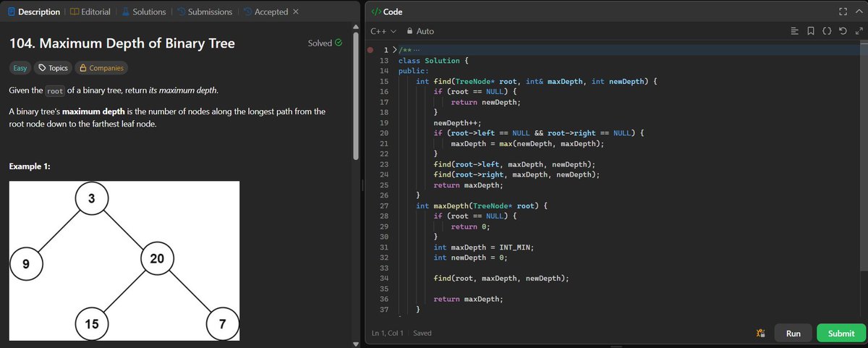Switch to the Editorial tab
The height and width of the screenshot is (348, 868).
pos(91,12)
